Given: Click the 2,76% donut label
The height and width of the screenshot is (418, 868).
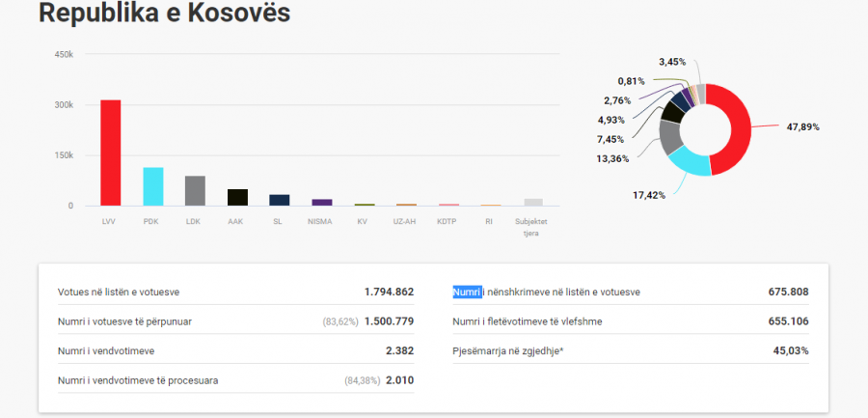Looking at the screenshot, I should pyautogui.click(x=617, y=100).
